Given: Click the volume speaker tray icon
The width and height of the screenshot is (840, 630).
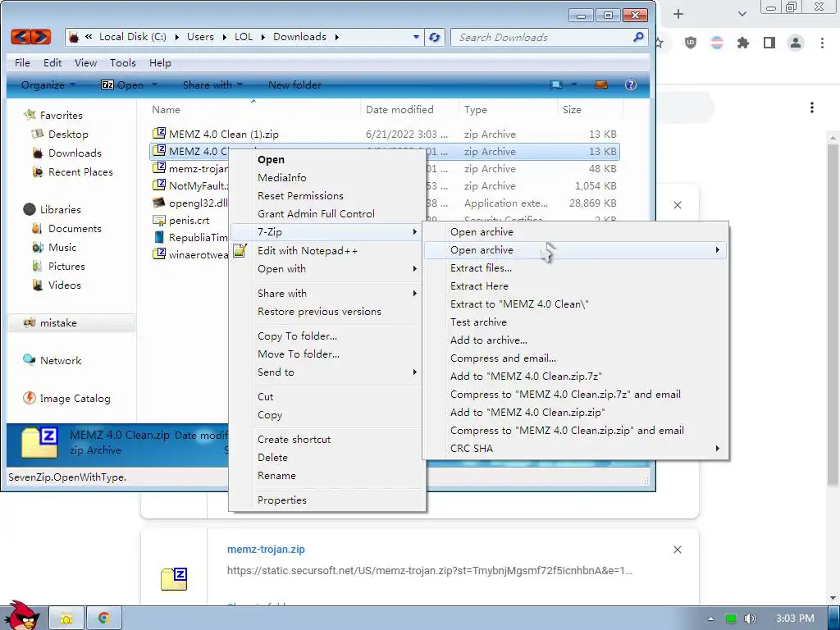Looking at the screenshot, I should tap(750, 619).
